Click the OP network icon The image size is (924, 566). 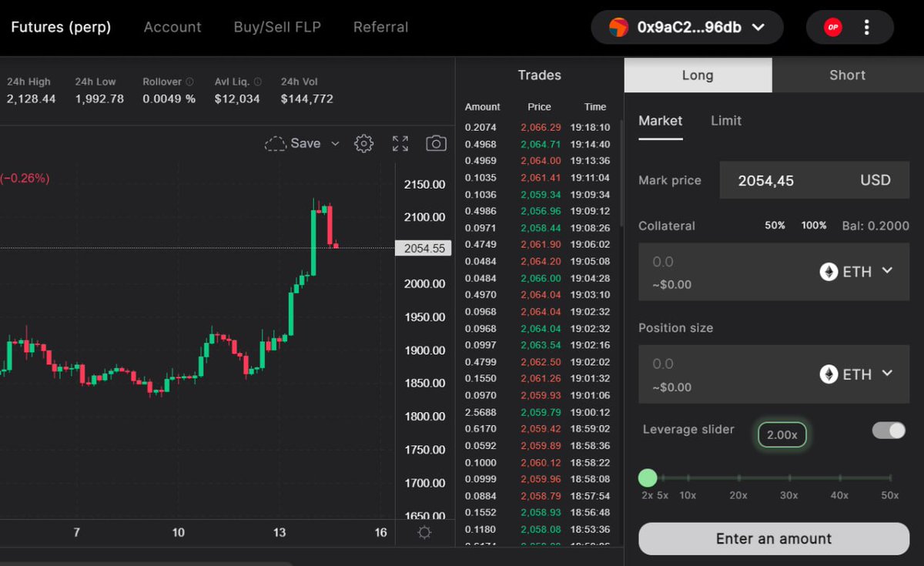(x=832, y=27)
